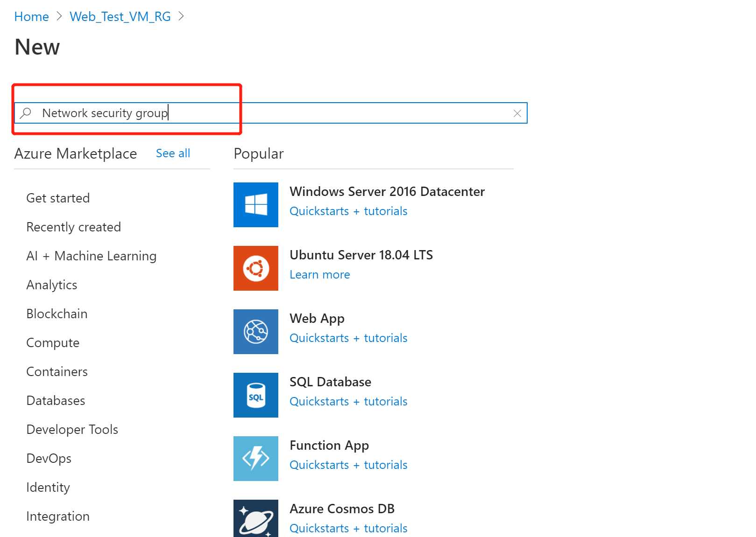Click Windows Server 2016 Datacenter title
Image resolution: width=756 pixels, height=537 pixels.
pyautogui.click(x=387, y=192)
